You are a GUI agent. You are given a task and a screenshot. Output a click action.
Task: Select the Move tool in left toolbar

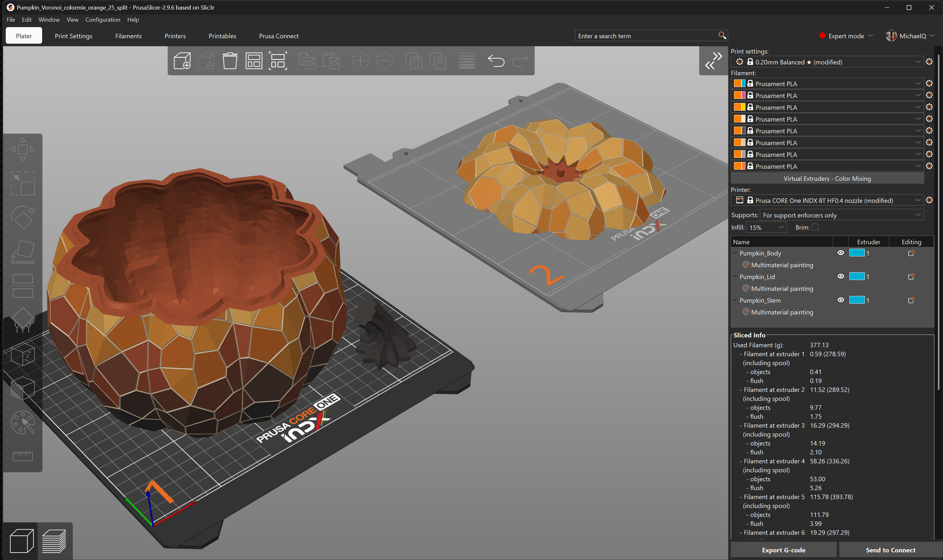[x=23, y=150]
